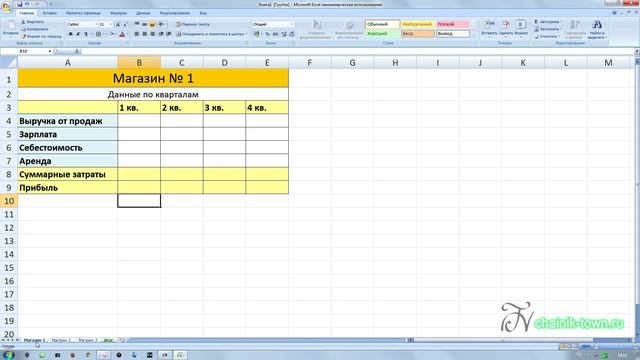Align text to top of cell

click(137, 24)
